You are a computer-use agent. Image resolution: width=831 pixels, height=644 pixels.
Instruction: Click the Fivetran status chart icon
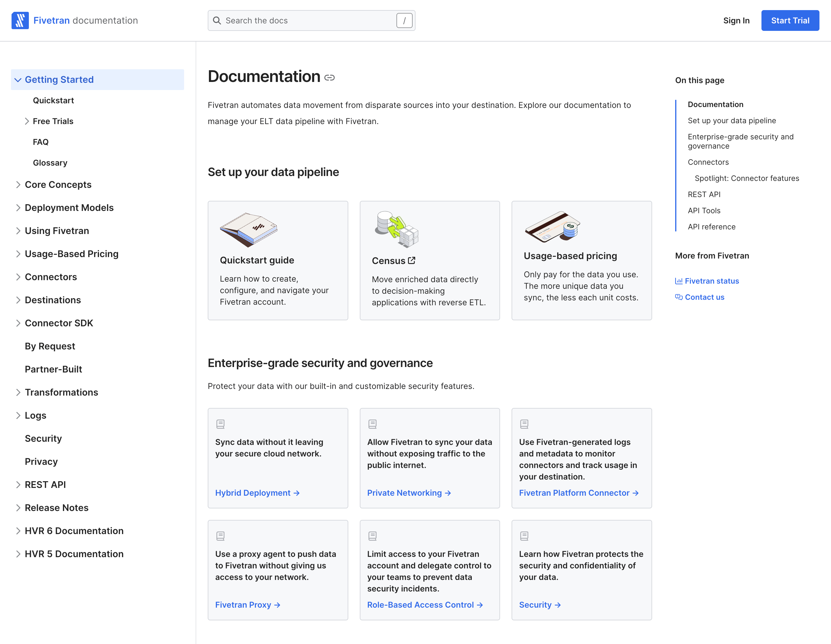pos(678,281)
